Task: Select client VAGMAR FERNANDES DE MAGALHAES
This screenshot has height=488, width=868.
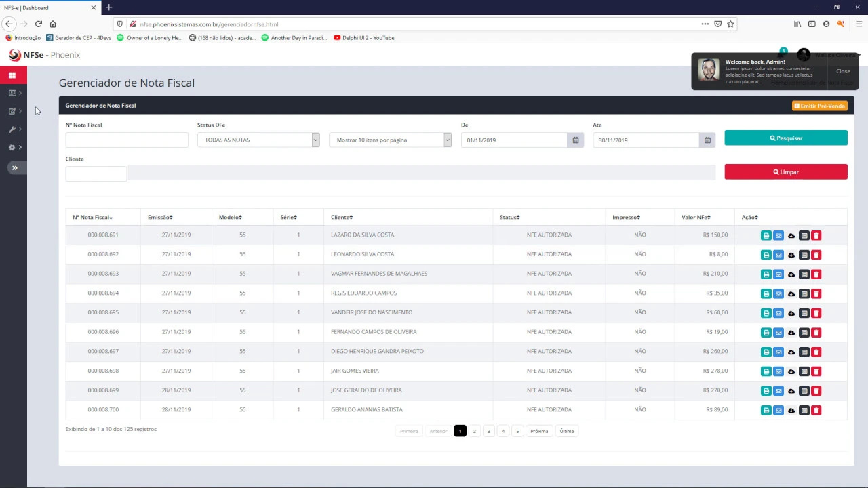Action: 379,274
